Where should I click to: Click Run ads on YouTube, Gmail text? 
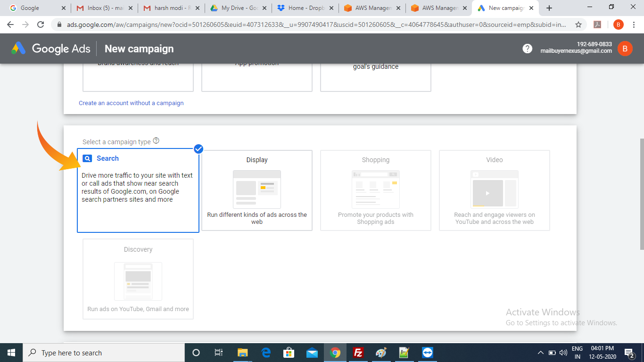click(x=138, y=309)
